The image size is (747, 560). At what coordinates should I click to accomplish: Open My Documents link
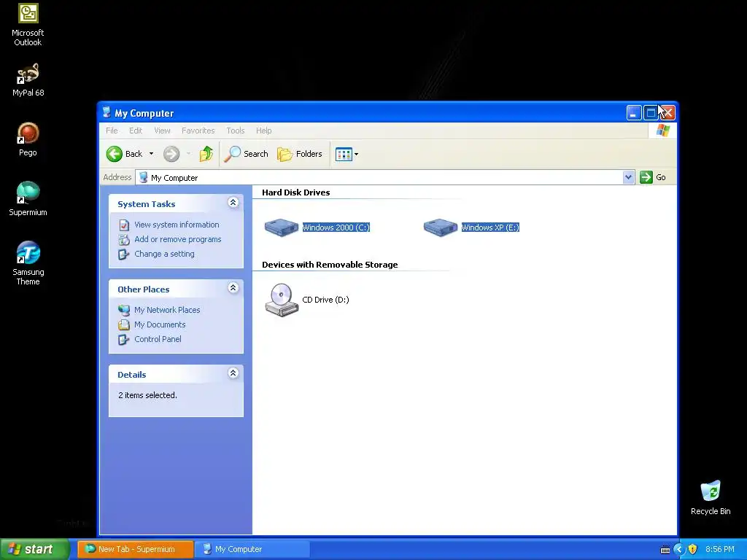pos(160,324)
